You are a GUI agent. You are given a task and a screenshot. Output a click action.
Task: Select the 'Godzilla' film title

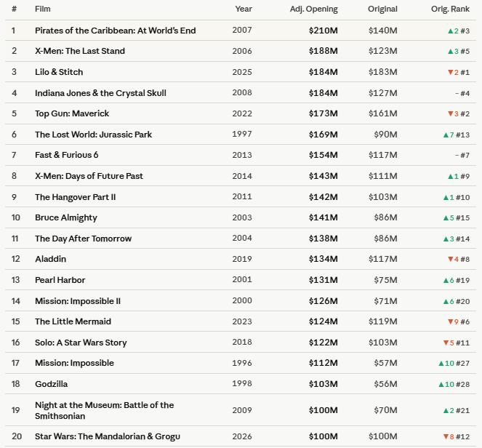[x=52, y=384]
